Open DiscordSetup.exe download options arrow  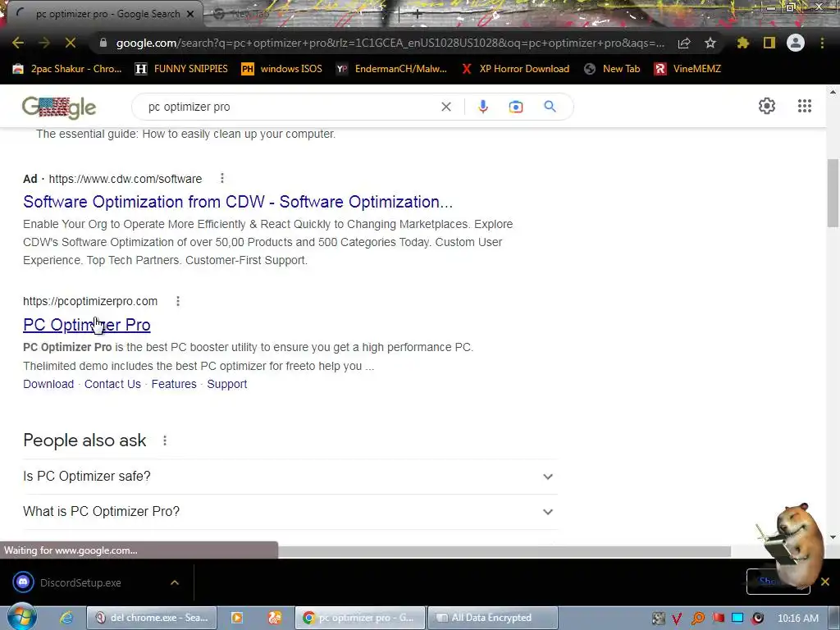click(x=175, y=582)
